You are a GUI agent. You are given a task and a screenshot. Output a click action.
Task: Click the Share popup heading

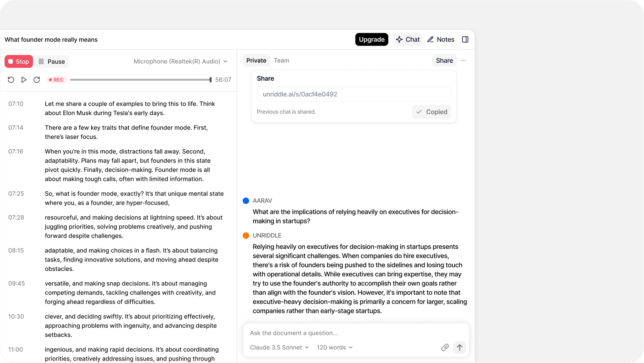pyautogui.click(x=265, y=78)
